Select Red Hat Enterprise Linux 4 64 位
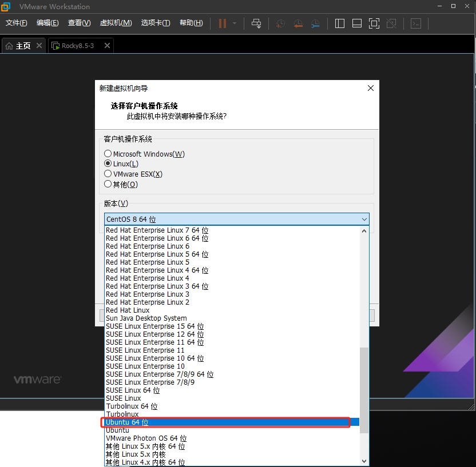Screen dimensions: 476x467 click(x=232, y=270)
